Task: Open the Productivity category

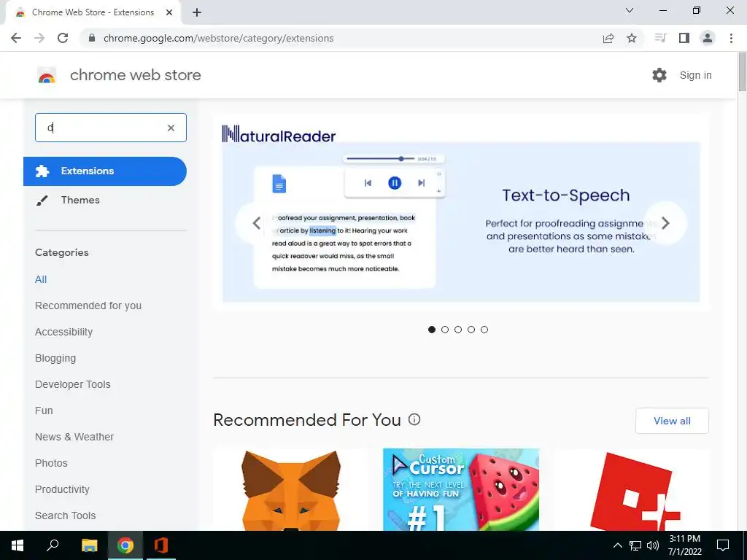Action: tap(63, 489)
